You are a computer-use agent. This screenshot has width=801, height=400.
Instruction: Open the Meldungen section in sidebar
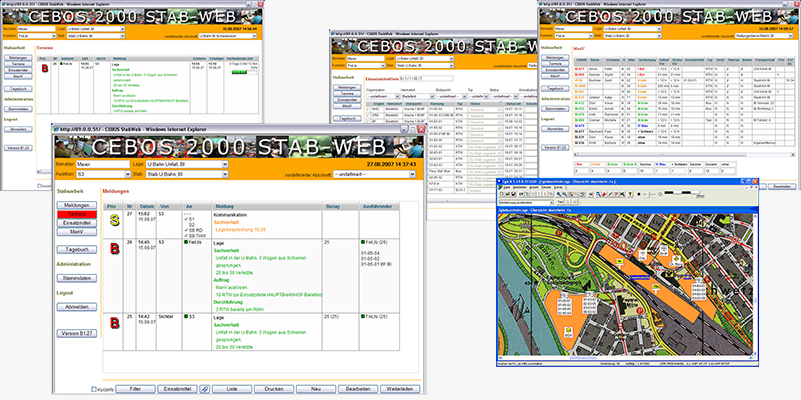pos(77,204)
